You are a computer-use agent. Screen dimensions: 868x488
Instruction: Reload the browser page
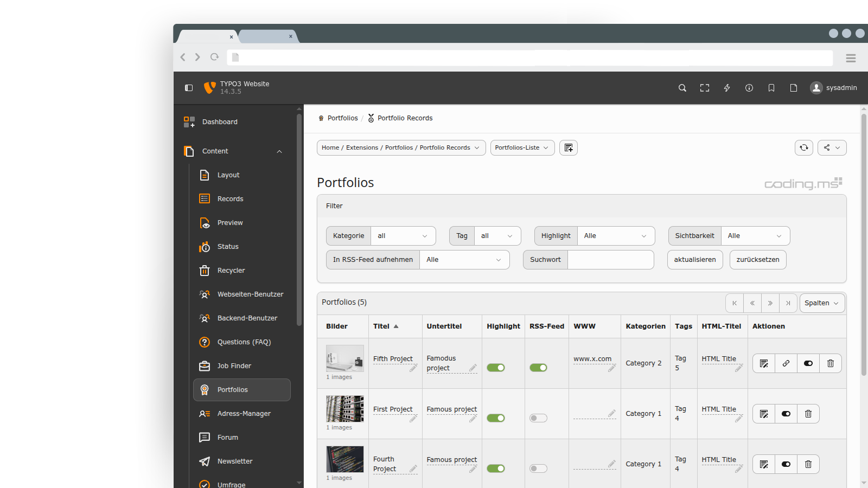point(215,57)
